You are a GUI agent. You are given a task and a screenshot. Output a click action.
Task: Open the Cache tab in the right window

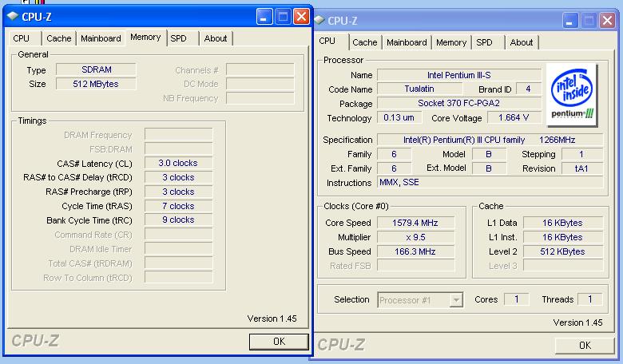365,42
